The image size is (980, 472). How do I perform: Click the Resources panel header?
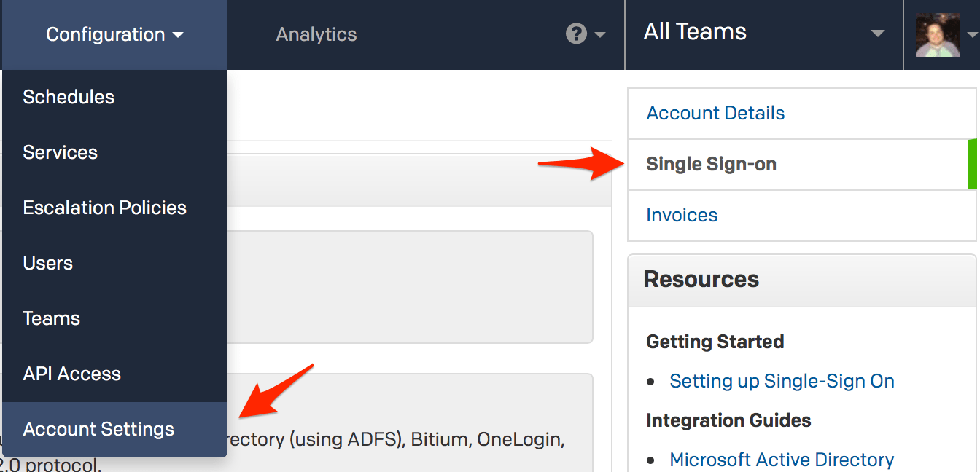click(x=701, y=280)
